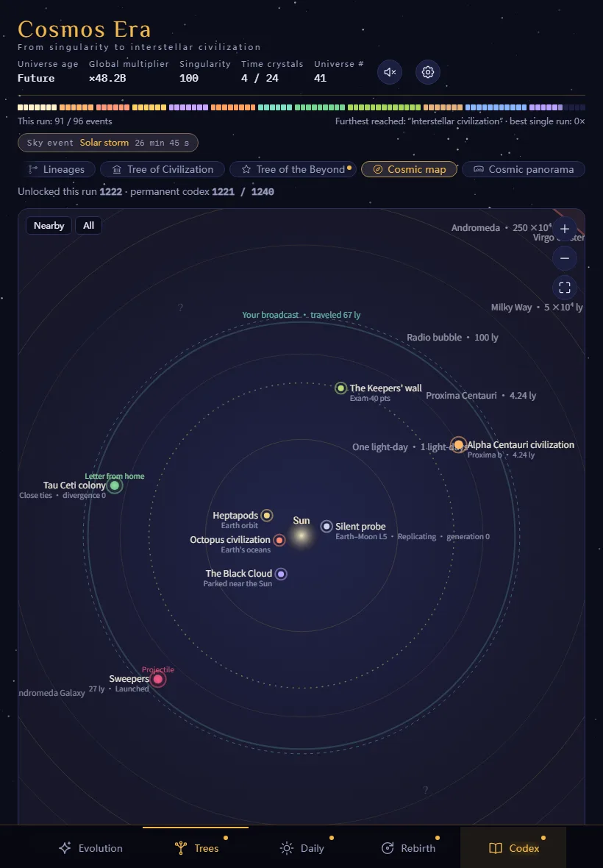Select The Keepers' wall marker

click(x=340, y=388)
